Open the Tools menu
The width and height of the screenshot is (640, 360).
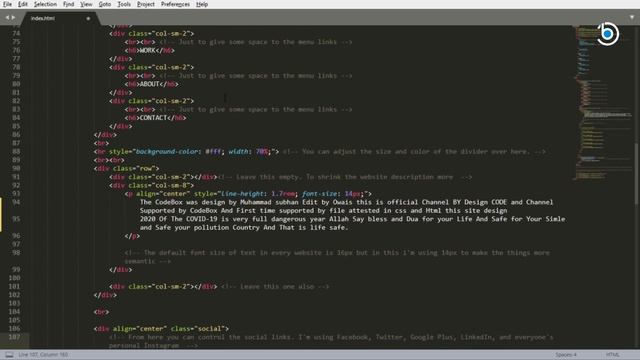click(124, 4)
